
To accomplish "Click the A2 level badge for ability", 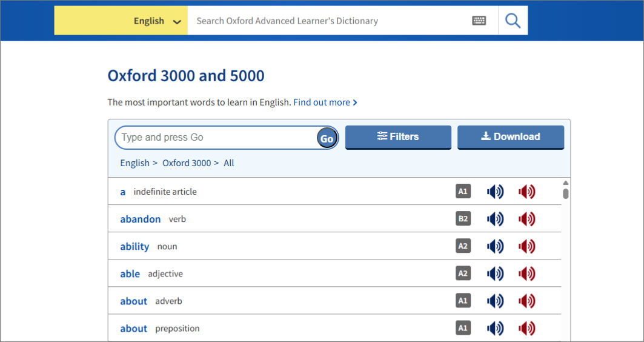I will click(463, 246).
